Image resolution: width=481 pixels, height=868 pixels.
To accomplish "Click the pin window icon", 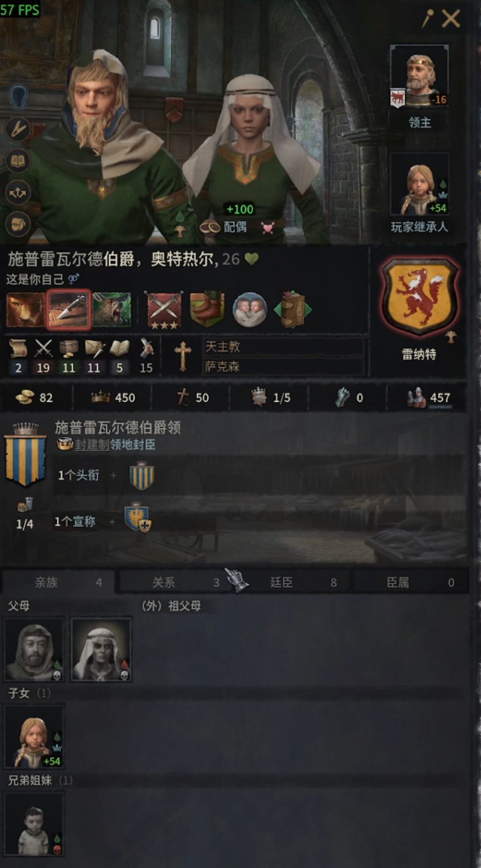I will 427,19.
